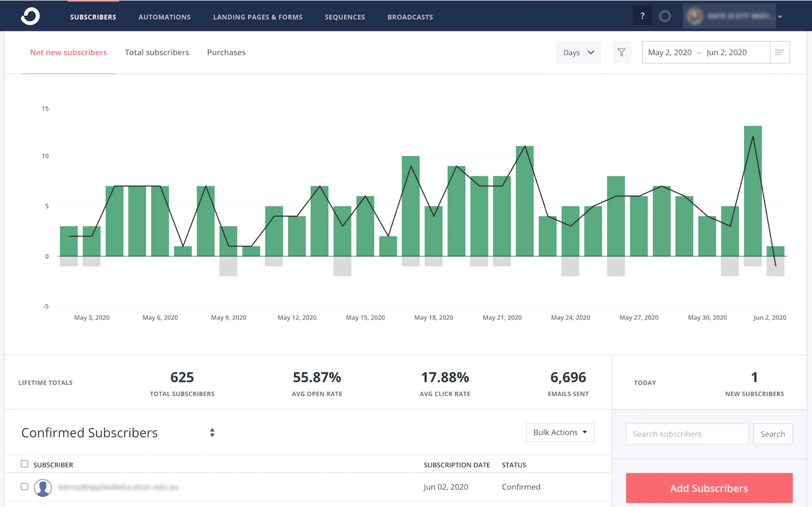Open the filter funnel icon
Viewport: 812px width, 507px height.
tap(621, 53)
